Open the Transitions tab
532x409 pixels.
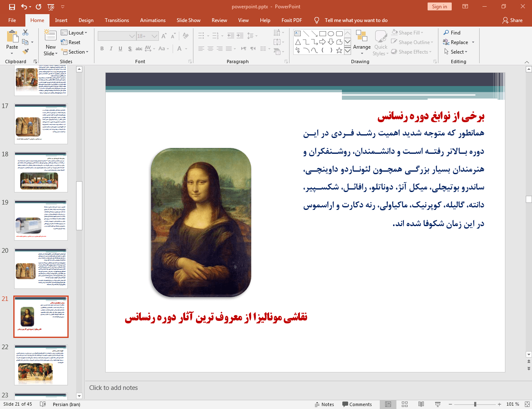tap(117, 20)
